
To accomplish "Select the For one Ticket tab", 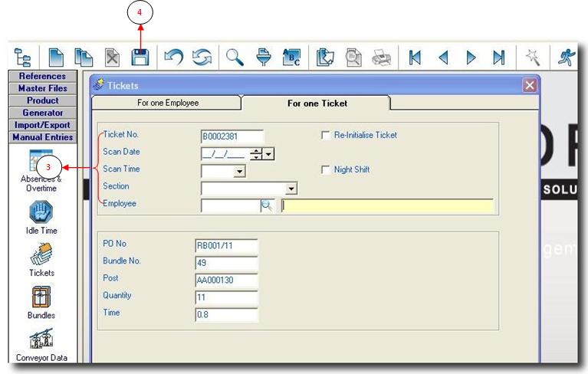I will [317, 103].
